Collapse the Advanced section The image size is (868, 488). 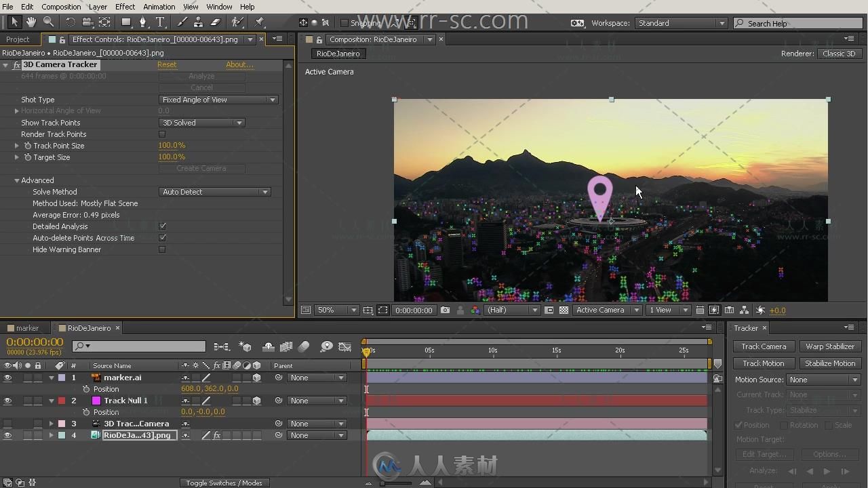17,180
